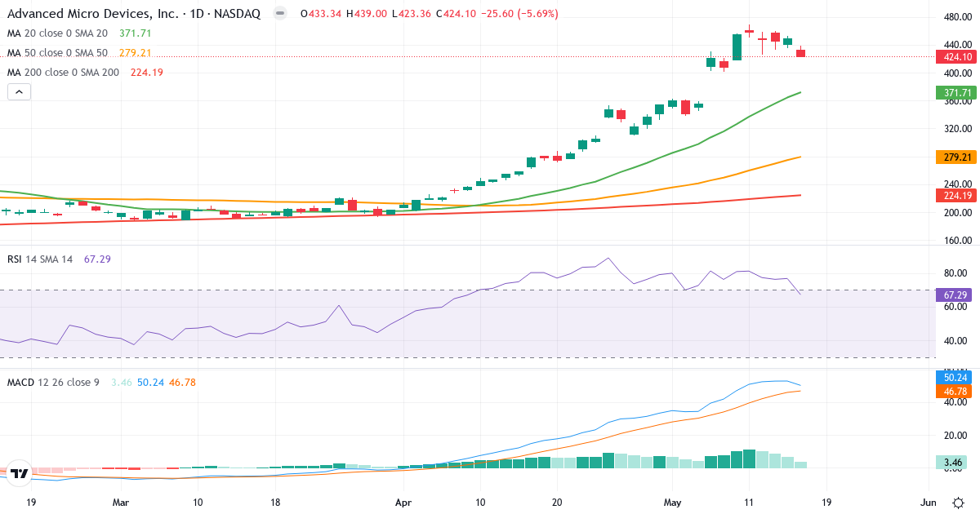Click the 160.00 price scale label

pos(956,241)
